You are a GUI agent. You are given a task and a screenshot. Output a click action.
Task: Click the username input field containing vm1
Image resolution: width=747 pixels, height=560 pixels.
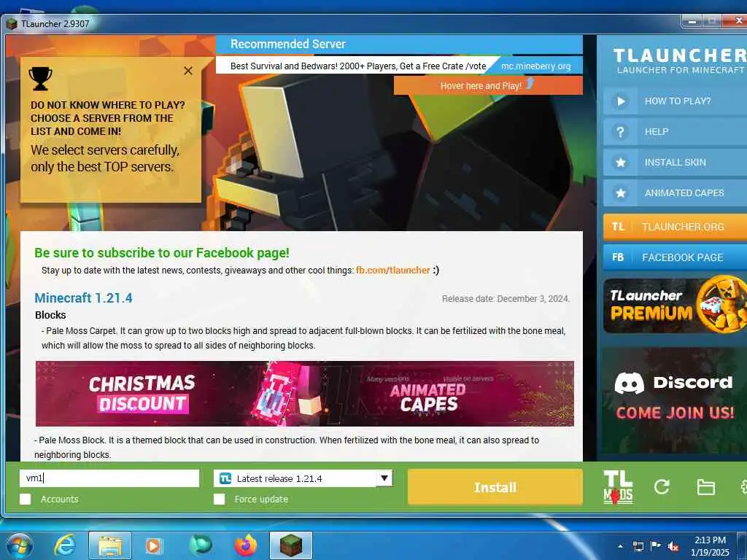tap(109, 478)
